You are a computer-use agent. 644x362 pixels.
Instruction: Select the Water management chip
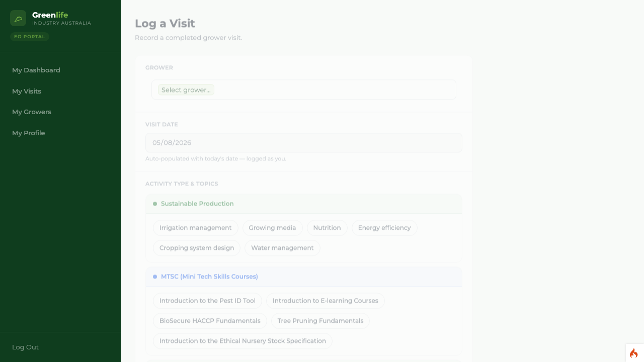coord(282,248)
